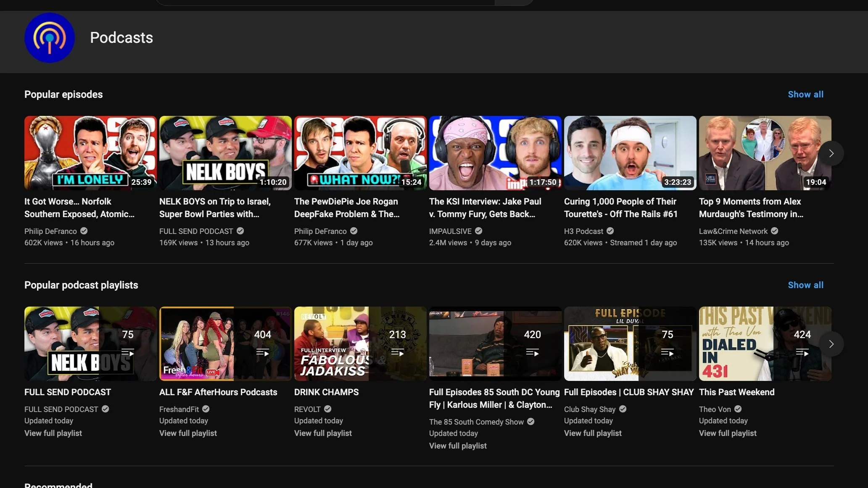Screen dimensions: 868x488
Task: Open title 'The KSI Interview: Jake Paul'
Action: coord(485,208)
